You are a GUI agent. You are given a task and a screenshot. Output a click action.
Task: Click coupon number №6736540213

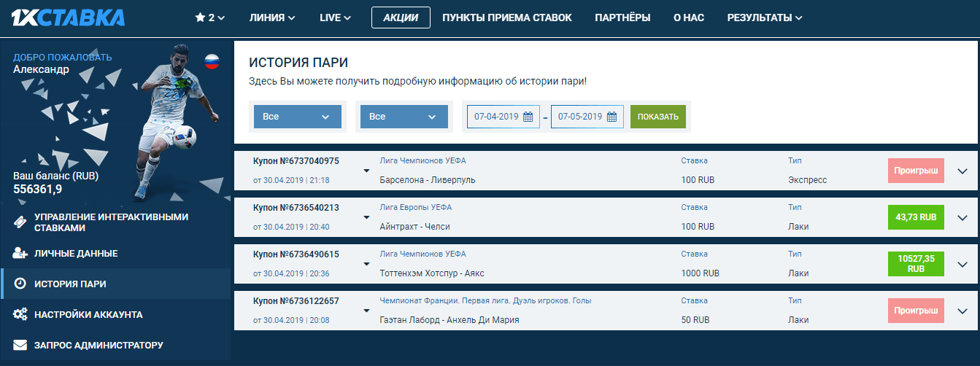coord(296,207)
